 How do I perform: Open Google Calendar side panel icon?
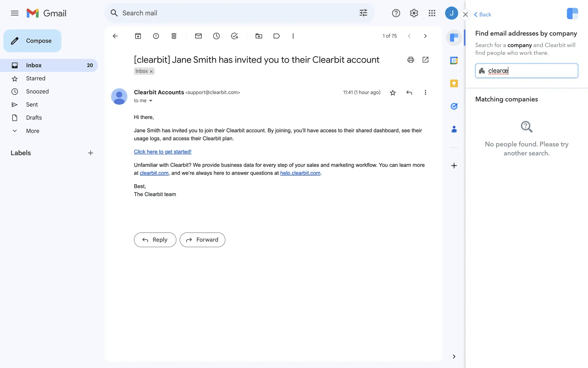coord(454,60)
